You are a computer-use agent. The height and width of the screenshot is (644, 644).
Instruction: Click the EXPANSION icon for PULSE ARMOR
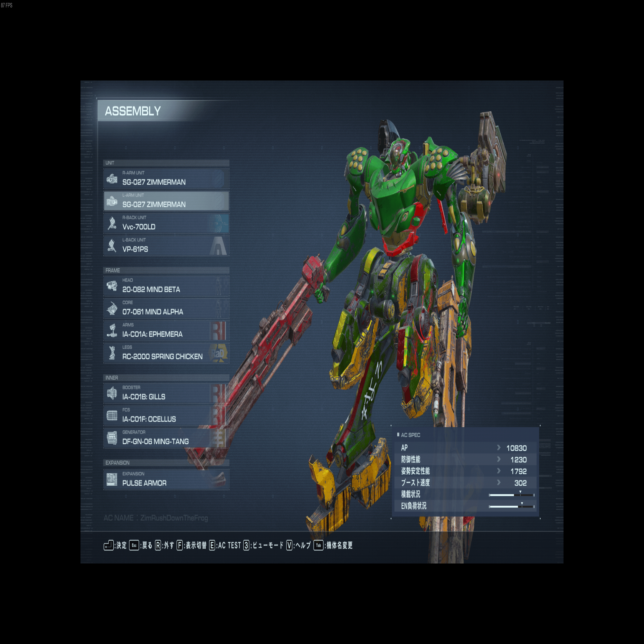pos(112,480)
